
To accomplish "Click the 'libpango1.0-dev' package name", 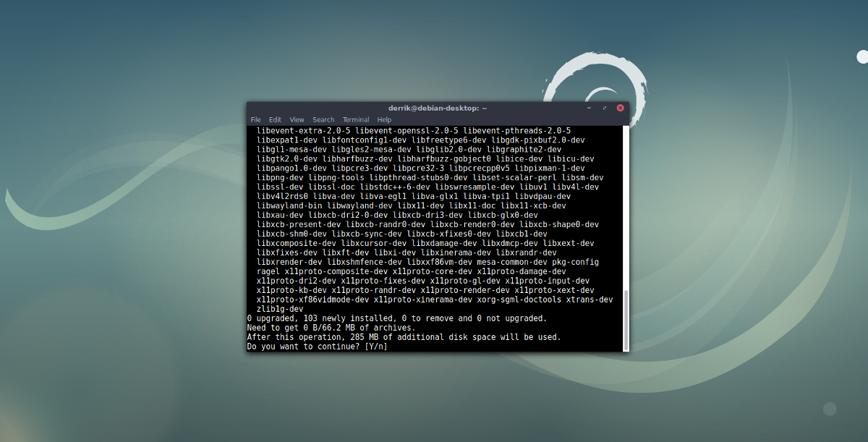I will 291,168.
